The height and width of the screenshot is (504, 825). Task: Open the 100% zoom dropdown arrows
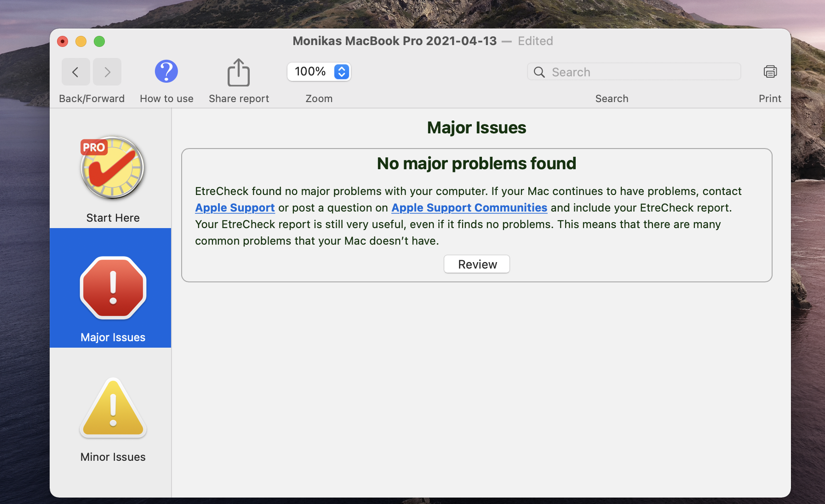342,72
